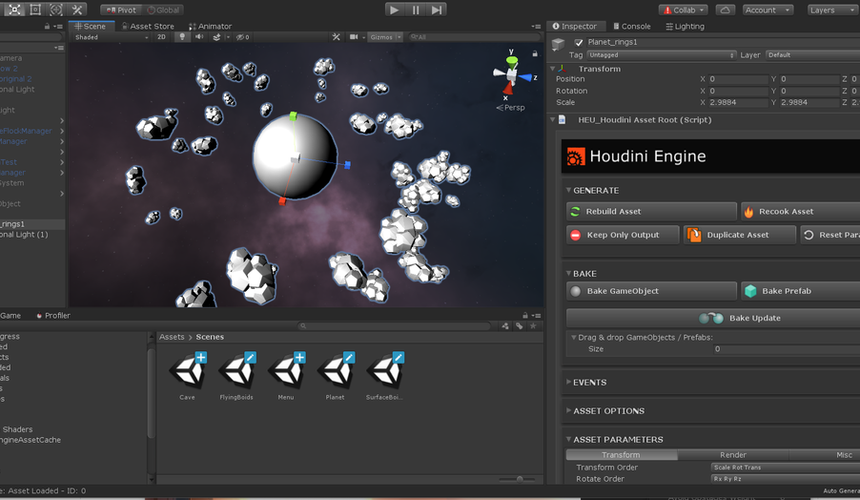
Task: Open the Shaded draw mode dropdown
Action: pos(111,37)
